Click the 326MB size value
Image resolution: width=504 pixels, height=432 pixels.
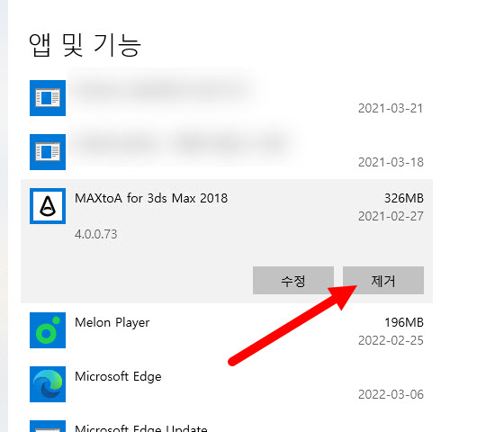tap(404, 198)
